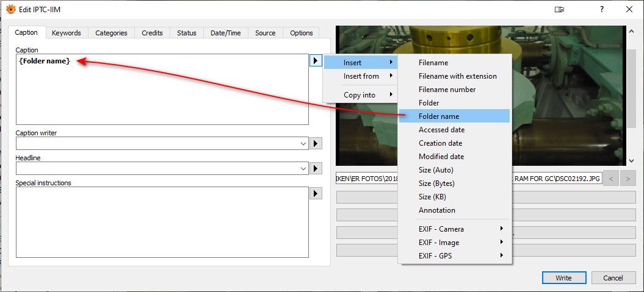Choose Filename with extension
Image resolution: width=644 pixels, height=292 pixels.
tap(455, 76)
